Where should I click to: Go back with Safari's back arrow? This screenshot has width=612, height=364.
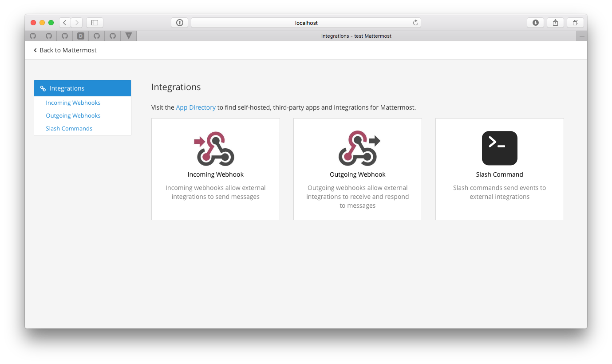(x=65, y=23)
